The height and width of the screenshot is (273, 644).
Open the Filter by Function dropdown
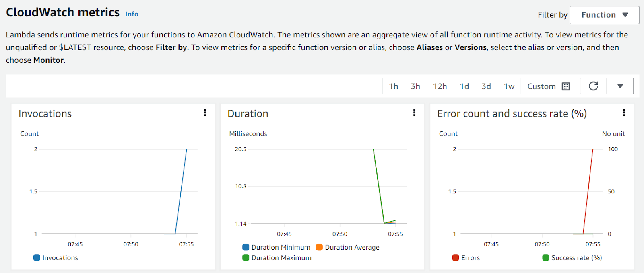[x=604, y=15]
